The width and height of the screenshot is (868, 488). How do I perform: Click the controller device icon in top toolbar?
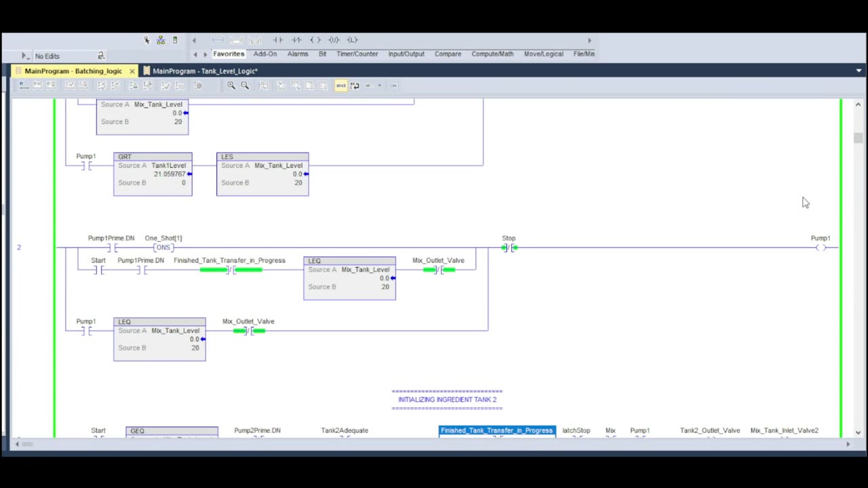(x=175, y=40)
